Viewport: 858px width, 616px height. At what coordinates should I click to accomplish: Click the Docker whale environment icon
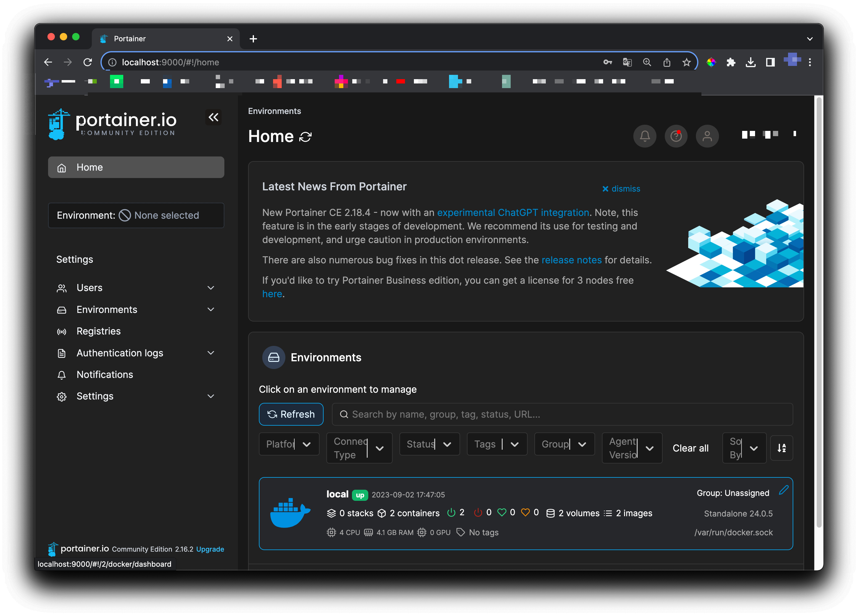[x=290, y=513]
